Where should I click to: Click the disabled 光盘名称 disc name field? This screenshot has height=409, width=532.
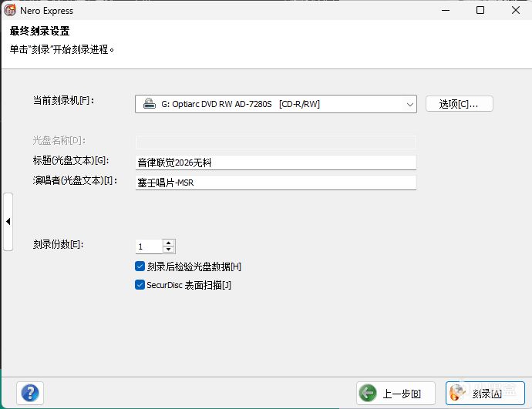coord(276,142)
